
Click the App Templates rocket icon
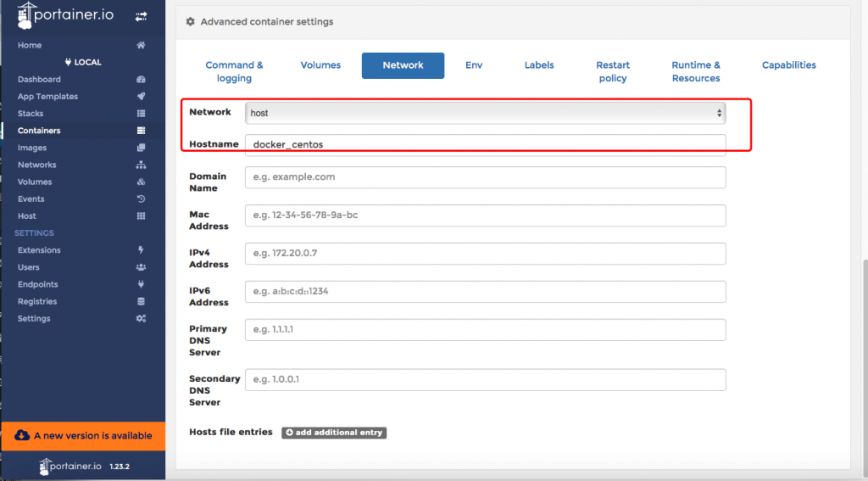coord(141,97)
